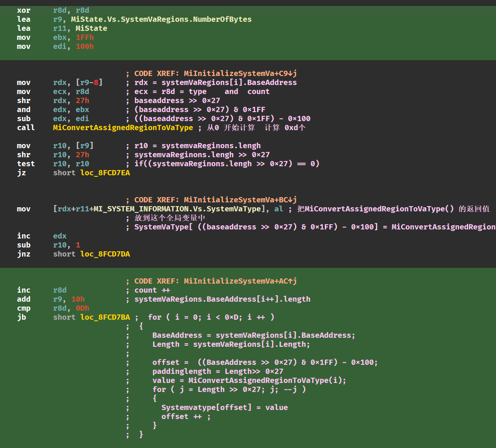Click the [r9] operand of mov r10
496x448 pixels.
(85, 146)
